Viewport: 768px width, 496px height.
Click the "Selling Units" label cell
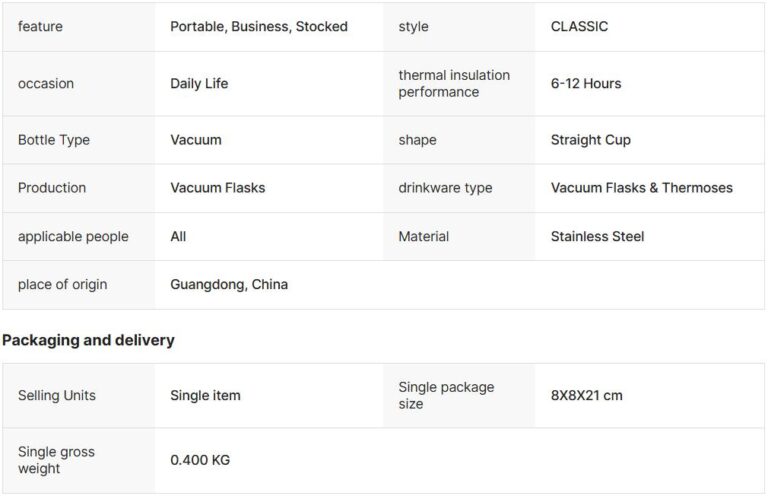57,396
